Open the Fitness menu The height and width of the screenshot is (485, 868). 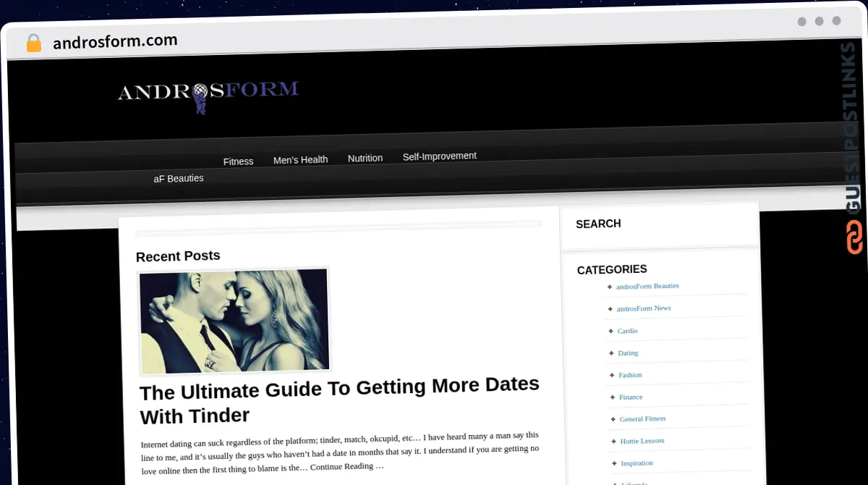click(x=238, y=161)
